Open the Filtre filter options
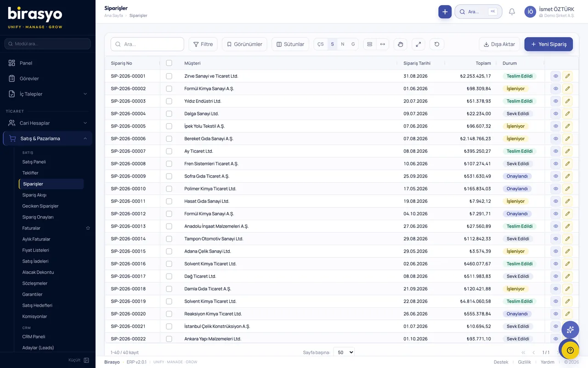Image resolution: width=588 pixels, height=368 pixels. click(x=203, y=44)
